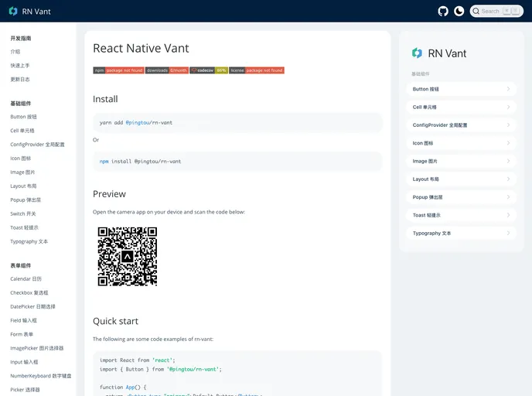Viewport: 532px width, 396px height.
Task: Click the RN Vant logo in header
Action: [30, 11]
